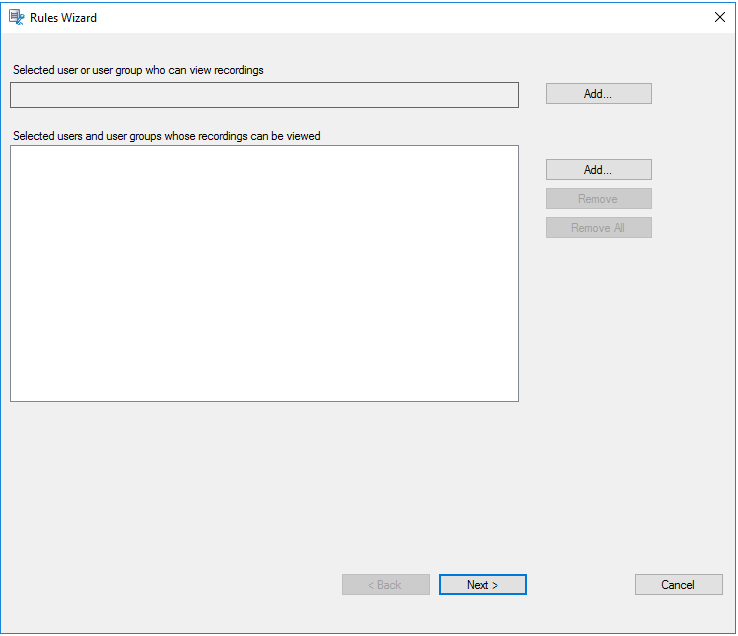Select the large white user groups list box
The height and width of the screenshot is (636, 738).
click(x=264, y=273)
